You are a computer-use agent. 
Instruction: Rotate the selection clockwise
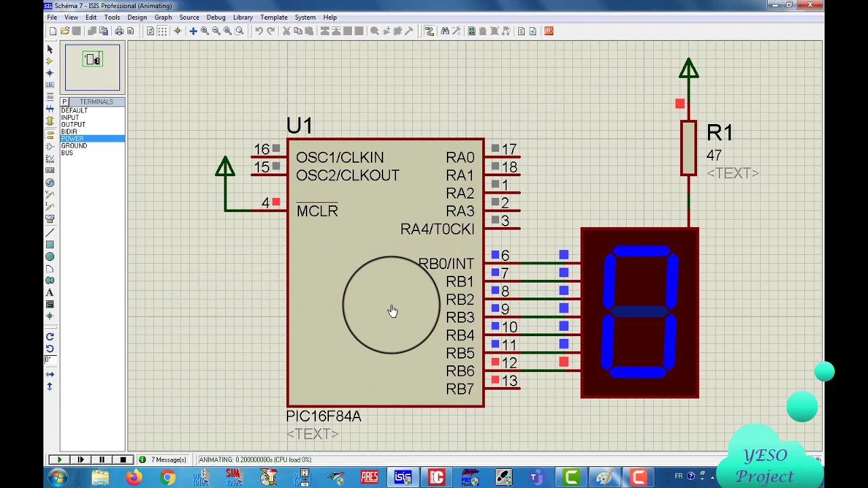(50, 337)
